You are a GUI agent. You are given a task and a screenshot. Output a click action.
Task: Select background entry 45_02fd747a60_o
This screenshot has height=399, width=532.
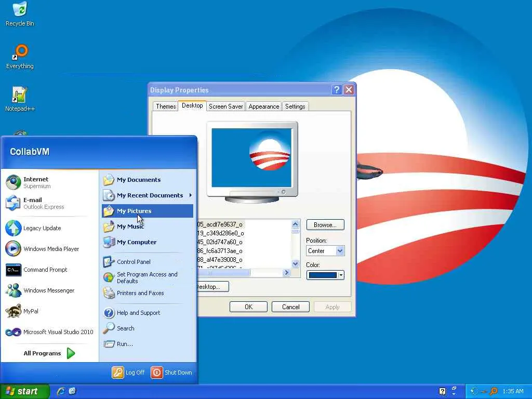(220, 242)
